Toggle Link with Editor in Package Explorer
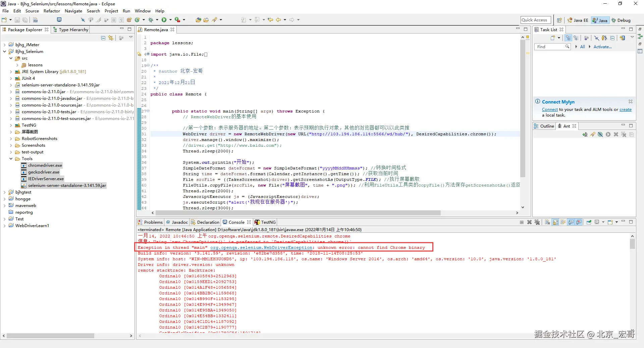Viewport: 644px width, 348px height. tap(111, 38)
